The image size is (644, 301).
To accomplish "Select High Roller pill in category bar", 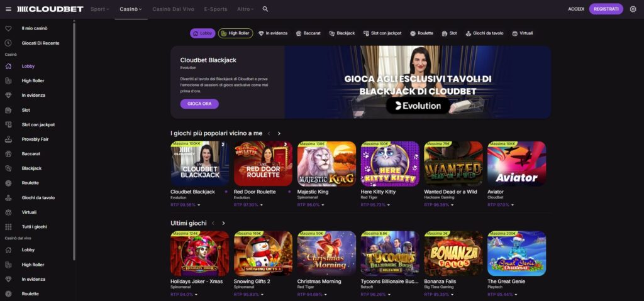I will click(x=235, y=33).
